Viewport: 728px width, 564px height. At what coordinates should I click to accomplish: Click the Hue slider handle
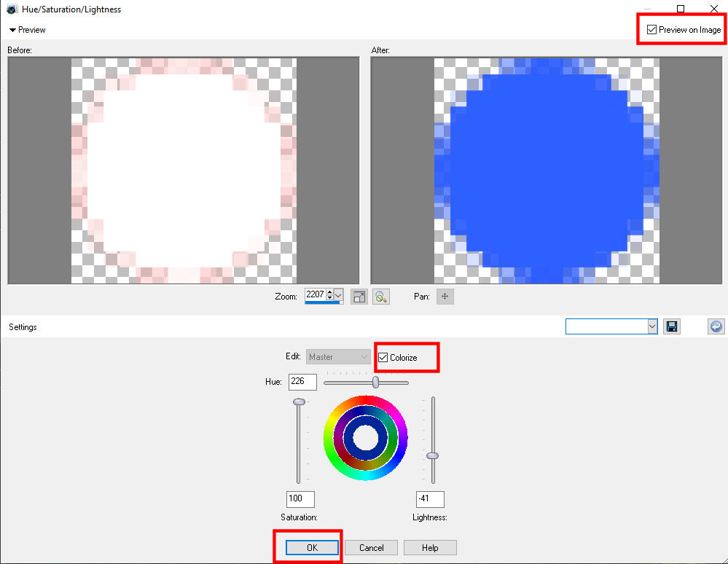point(375,382)
